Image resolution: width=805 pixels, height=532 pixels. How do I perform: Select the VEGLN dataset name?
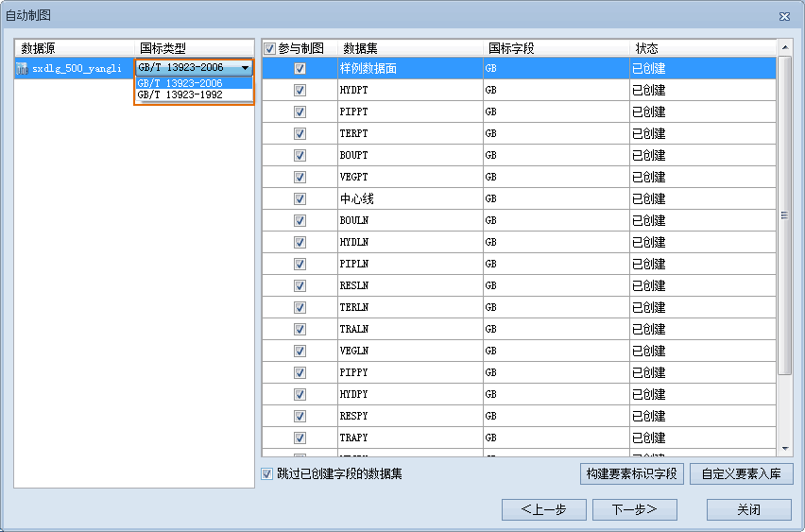(353, 351)
